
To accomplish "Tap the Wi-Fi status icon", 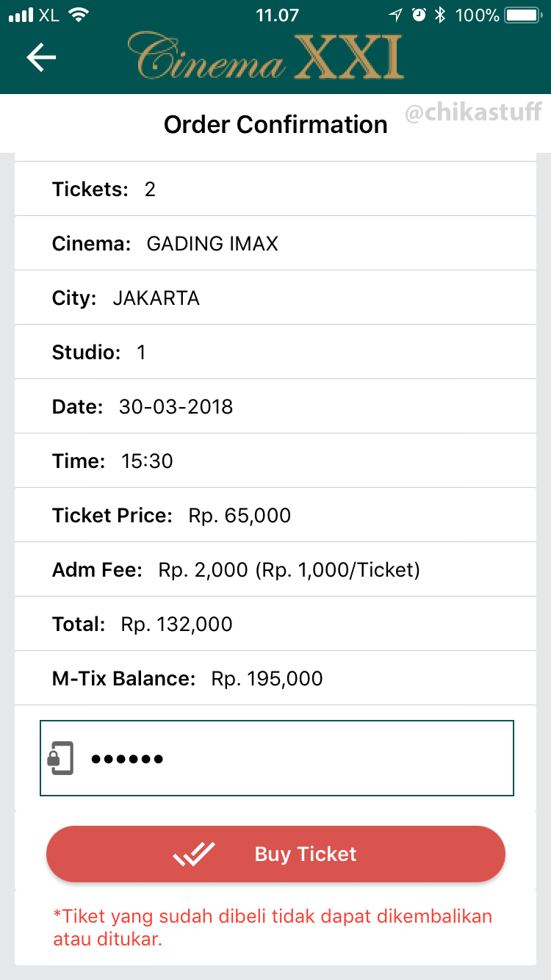I will pos(78,15).
